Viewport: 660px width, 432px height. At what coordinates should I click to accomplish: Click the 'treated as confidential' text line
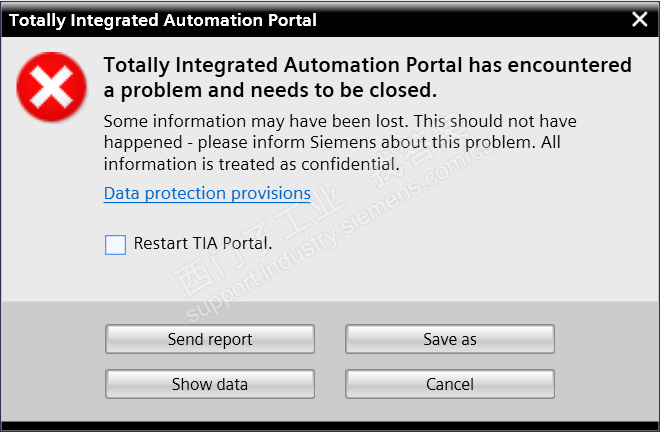pyautogui.click(x=251, y=163)
